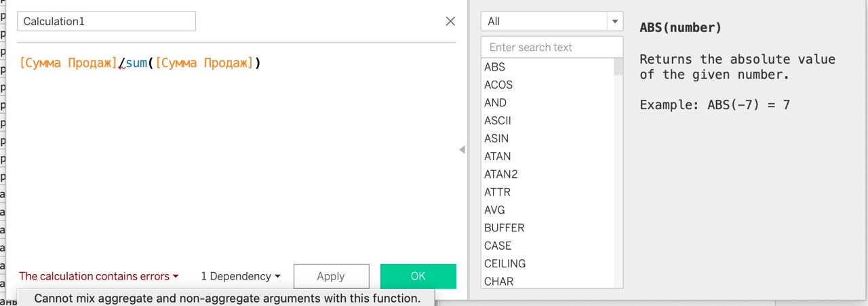This screenshot has width=868, height=306.
Task: Select ABS in the function list
Action: (x=495, y=67)
